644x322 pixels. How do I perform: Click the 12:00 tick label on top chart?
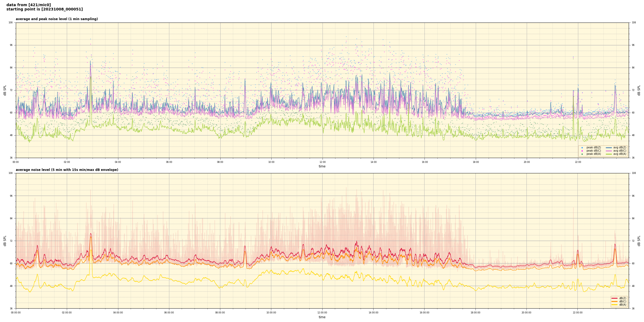tap(322, 162)
